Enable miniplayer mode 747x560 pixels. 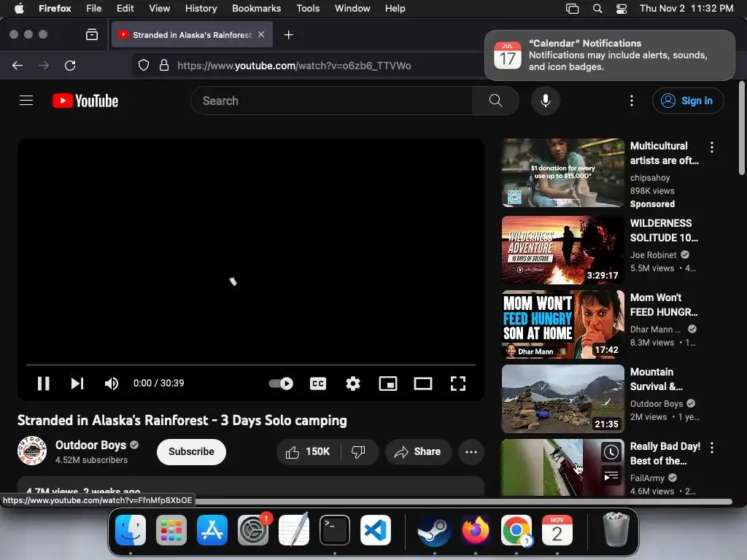tap(388, 384)
